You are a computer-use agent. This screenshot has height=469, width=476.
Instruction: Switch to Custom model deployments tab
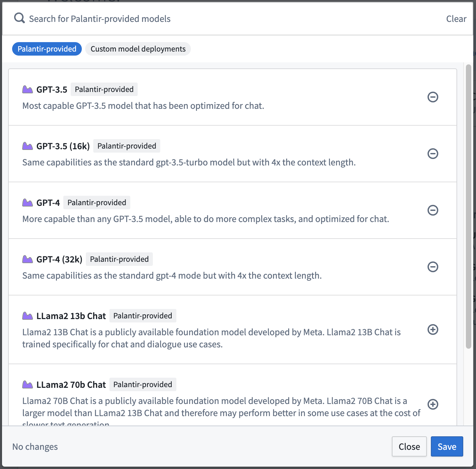(138, 49)
